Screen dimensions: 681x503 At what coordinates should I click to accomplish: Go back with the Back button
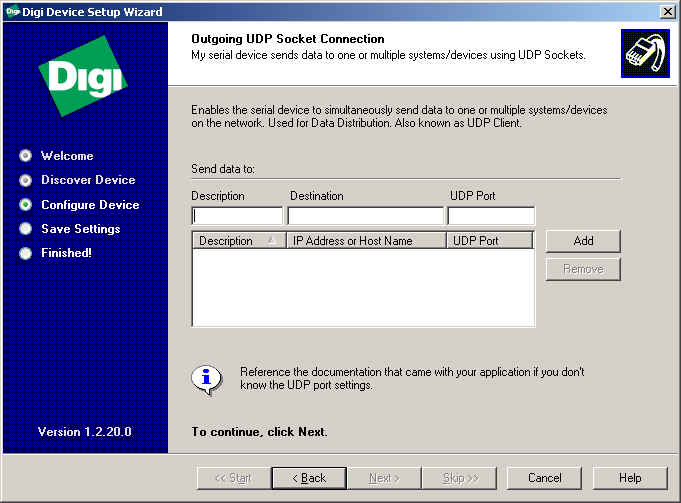point(308,478)
